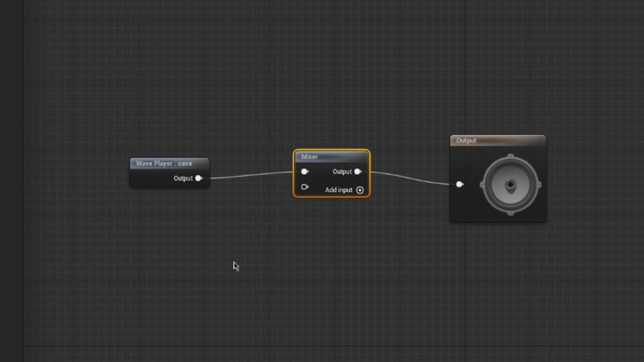Viewport: 644px width, 362px height.
Task: Click the Mixer node's Output pin
Action: [x=358, y=172]
